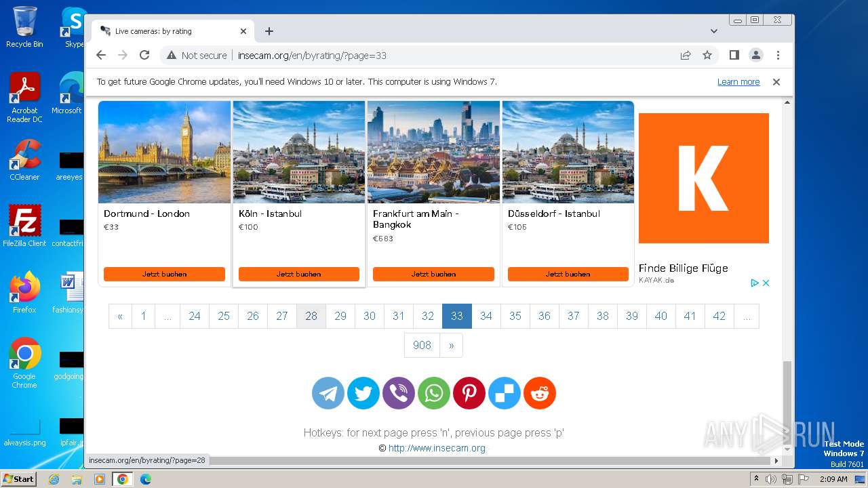Close the KAYAK advertisement
Screen dimensions: 868x488
click(x=766, y=283)
